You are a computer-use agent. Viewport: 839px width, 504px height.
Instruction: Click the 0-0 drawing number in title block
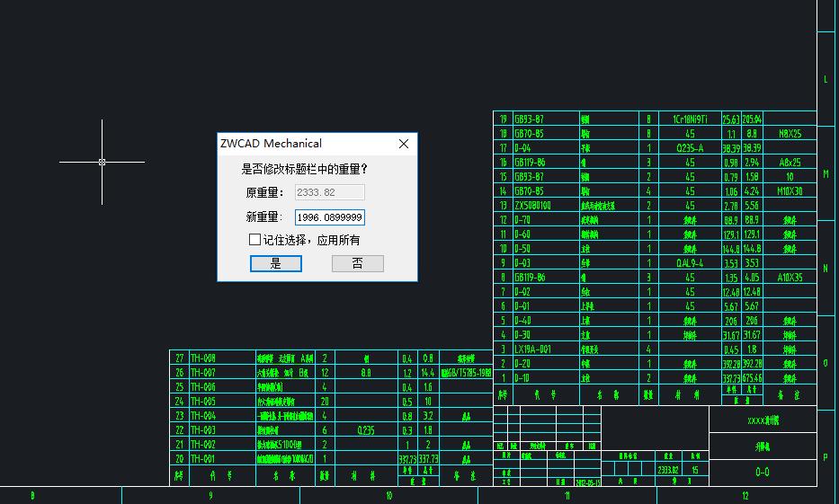(x=763, y=472)
